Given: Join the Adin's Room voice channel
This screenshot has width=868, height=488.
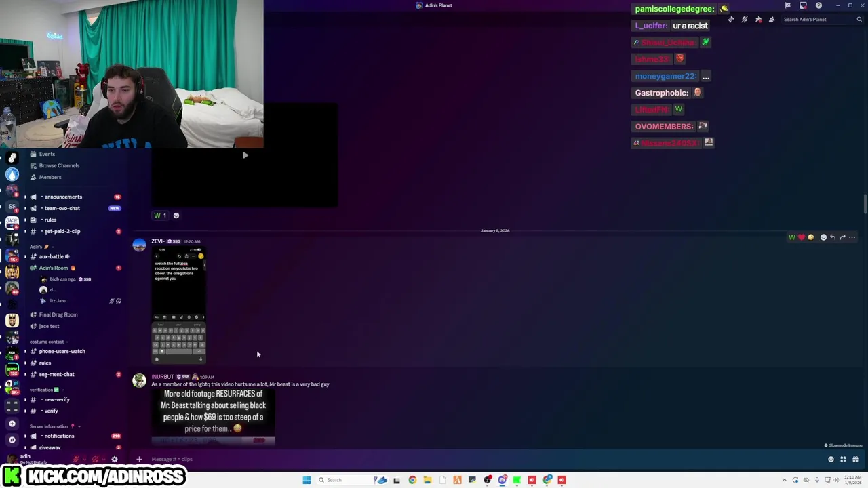Looking at the screenshot, I should pyautogui.click(x=54, y=268).
